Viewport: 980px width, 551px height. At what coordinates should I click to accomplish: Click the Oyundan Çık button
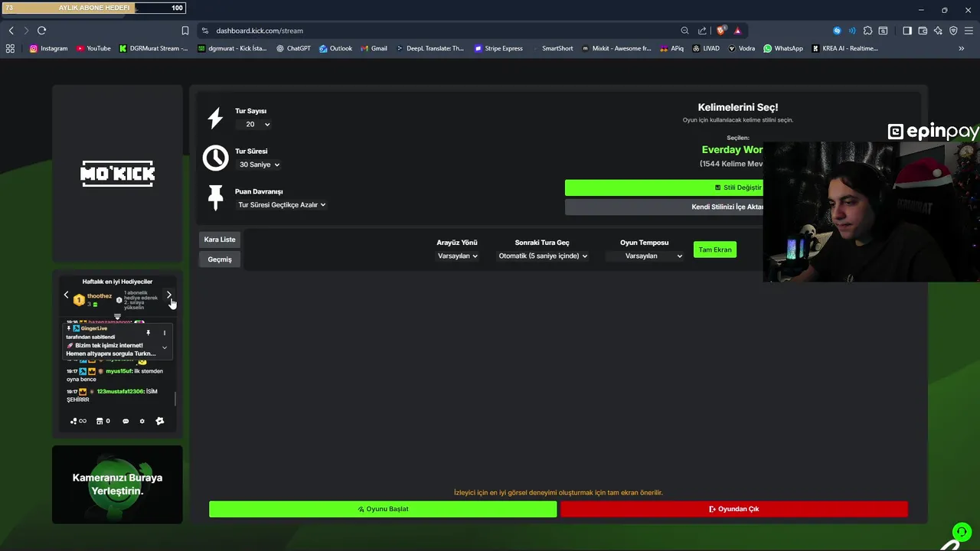click(x=734, y=509)
